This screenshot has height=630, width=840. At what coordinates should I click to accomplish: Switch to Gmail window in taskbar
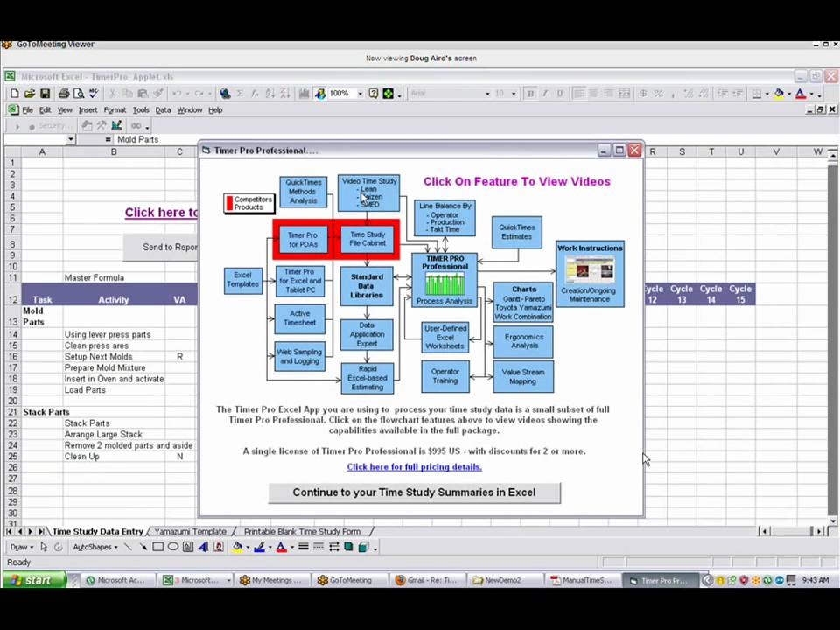click(x=426, y=580)
